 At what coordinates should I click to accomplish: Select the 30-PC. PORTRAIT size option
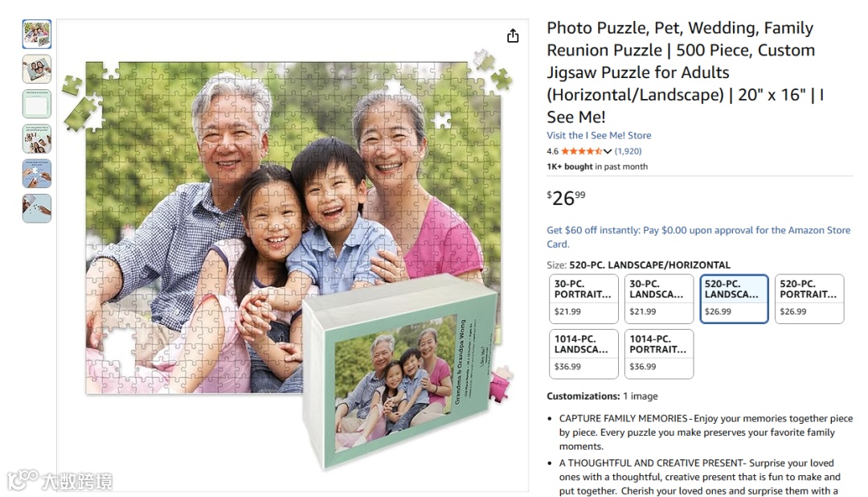[583, 298]
